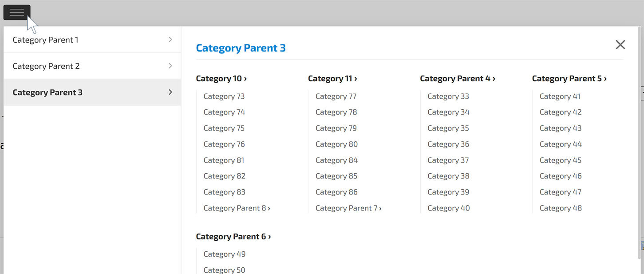644x274 pixels.
Task: Select Category Parent 1 menu item
Action: coord(46,40)
